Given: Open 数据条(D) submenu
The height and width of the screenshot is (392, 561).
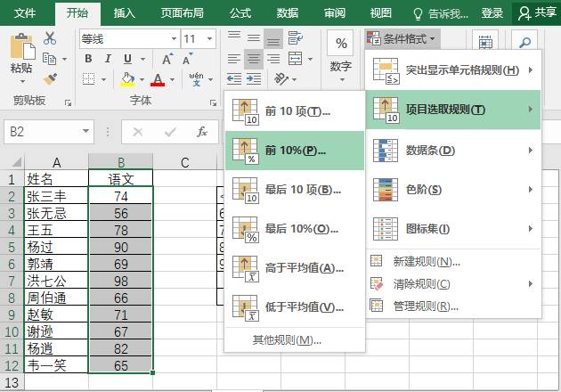Looking at the screenshot, I should (453, 151).
